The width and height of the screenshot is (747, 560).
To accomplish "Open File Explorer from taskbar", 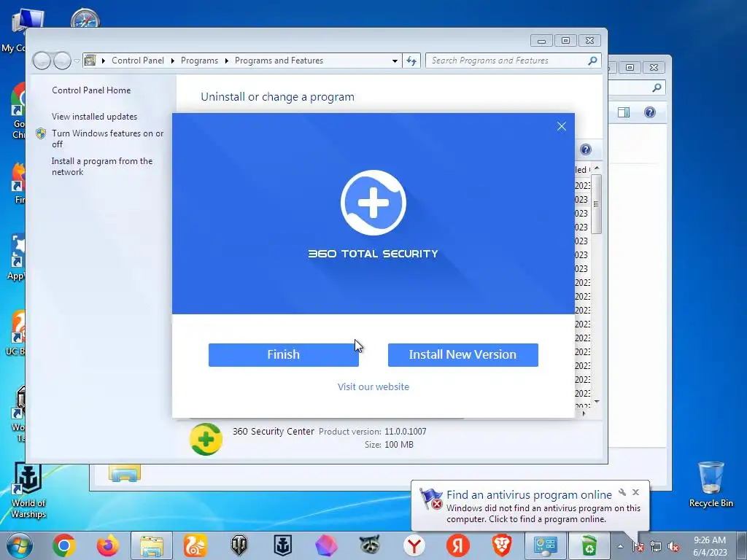I will (x=152, y=545).
